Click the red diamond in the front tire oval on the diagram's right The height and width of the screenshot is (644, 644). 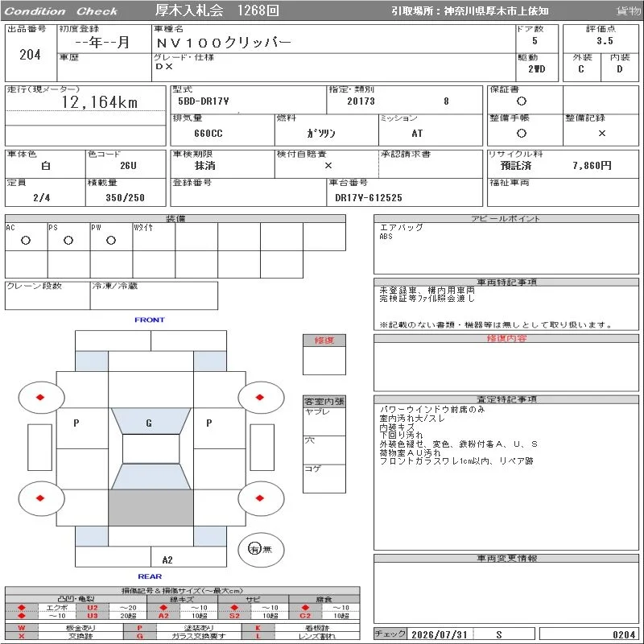(x=259, y=397)
